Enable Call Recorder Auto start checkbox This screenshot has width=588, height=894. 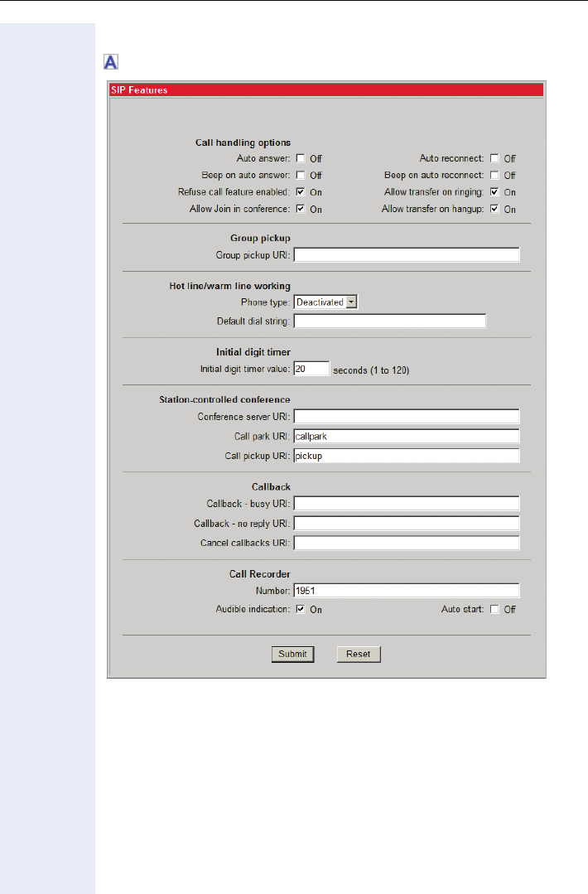[494, 609]
